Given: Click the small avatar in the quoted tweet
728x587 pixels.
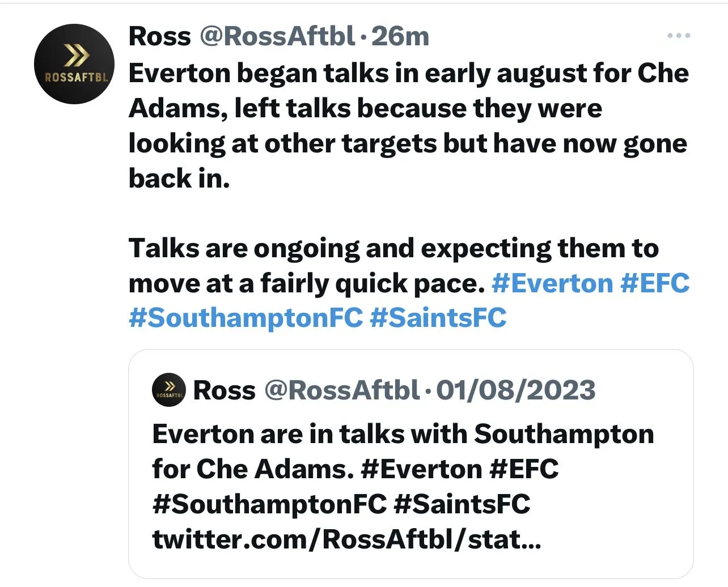Looking at the screenshot, I should [x=169, y=390].
